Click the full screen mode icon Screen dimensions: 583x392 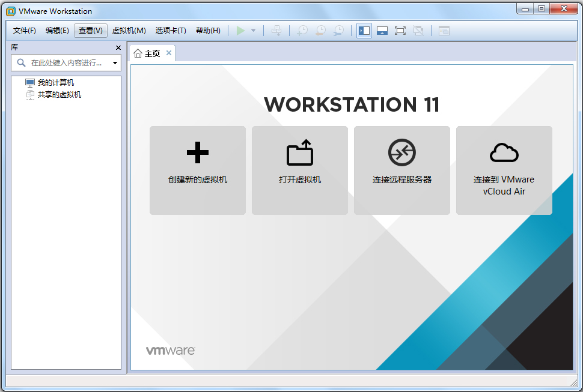[400, 31]
